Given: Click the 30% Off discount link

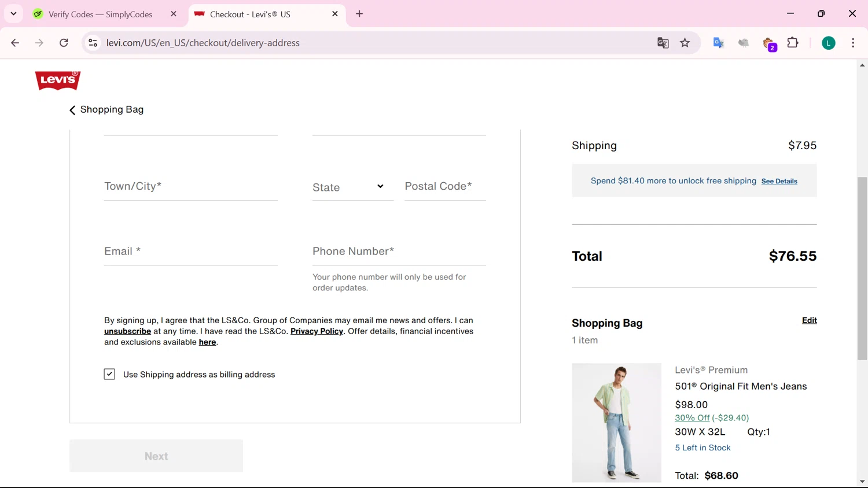Looking at the screenshot, I should pos(692,417).
